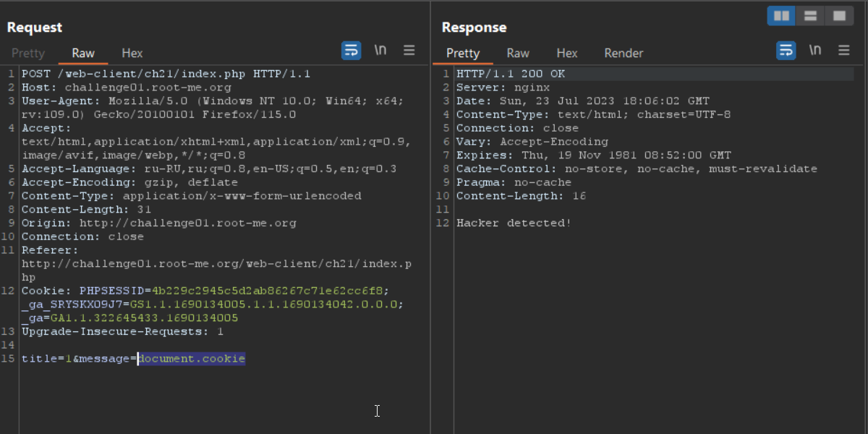Switch to the Request Hex tab
The height and width of the screenshot is (434, 868).
(x=132, y=53)
